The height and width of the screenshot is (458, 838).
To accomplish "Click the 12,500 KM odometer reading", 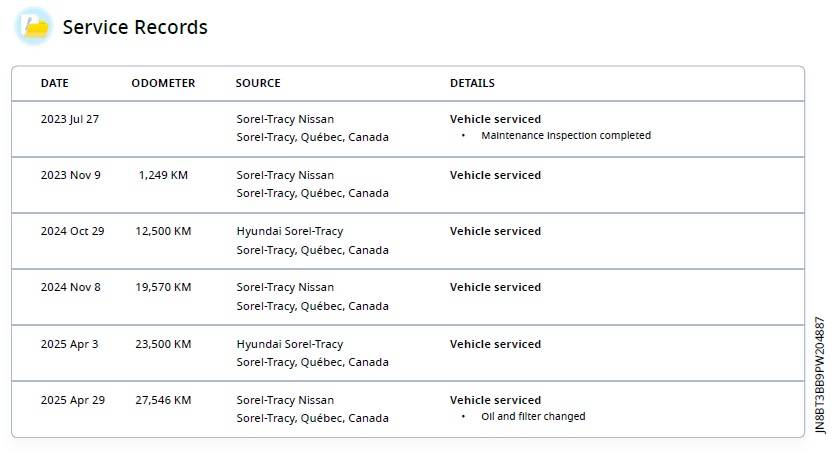I will pyautogui.click(x=163, y=231).
